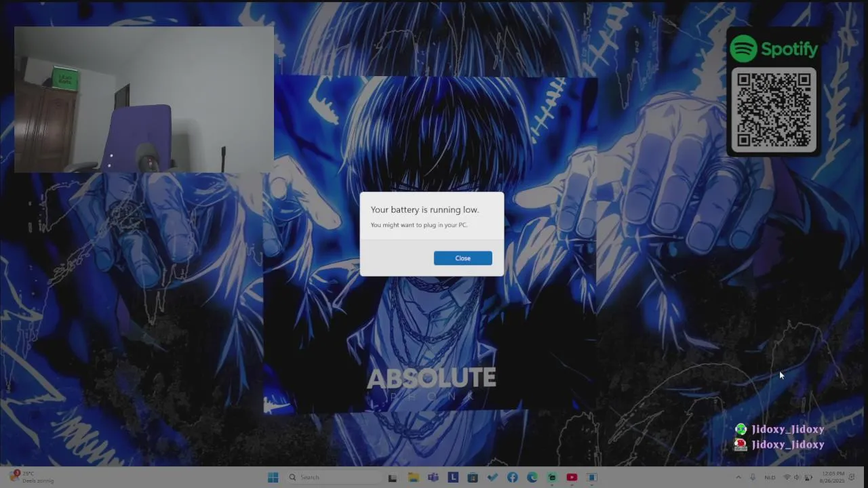Open Microsoft Store from the taskbar
The width and height of the screenshot is (868, 488).
(473, 477)
